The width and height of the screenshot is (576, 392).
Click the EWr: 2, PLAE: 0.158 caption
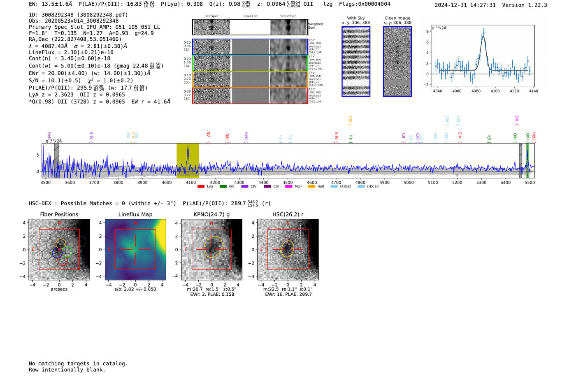212,294
